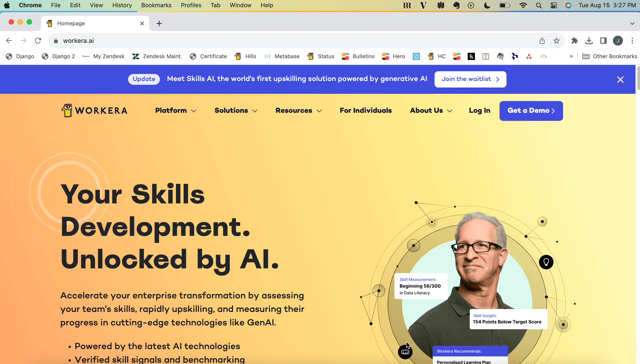Open the Django bookmark
Image resolution: width=640 pixels, height=364 pixels.
click(20, 56)
